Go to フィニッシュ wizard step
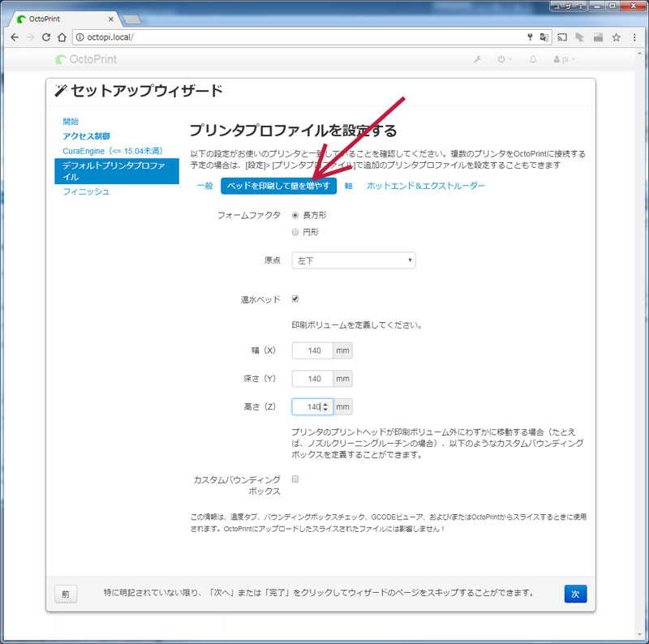 (86, 191)
